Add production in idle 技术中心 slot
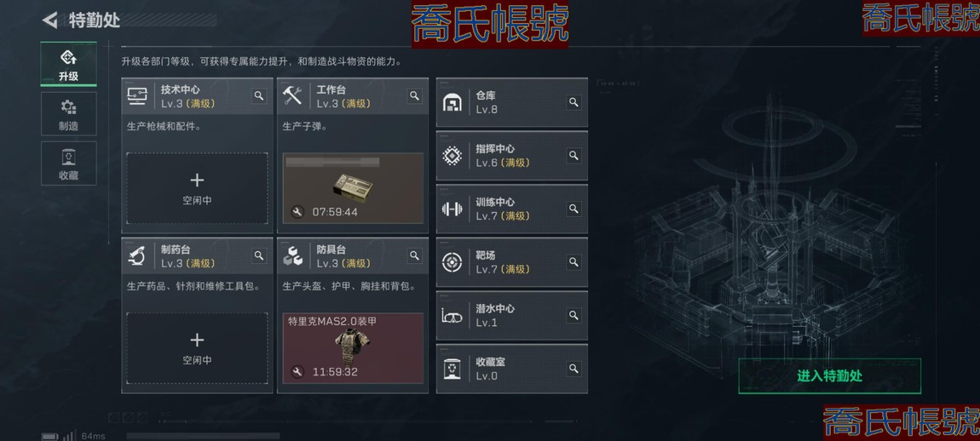 (x=197, y=189)
